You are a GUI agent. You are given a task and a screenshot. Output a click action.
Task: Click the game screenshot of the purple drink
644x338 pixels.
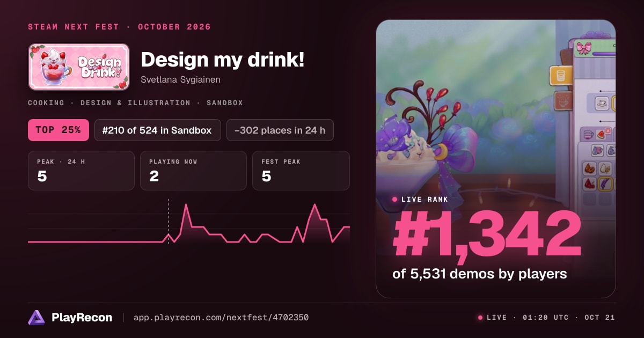[495, 159]
